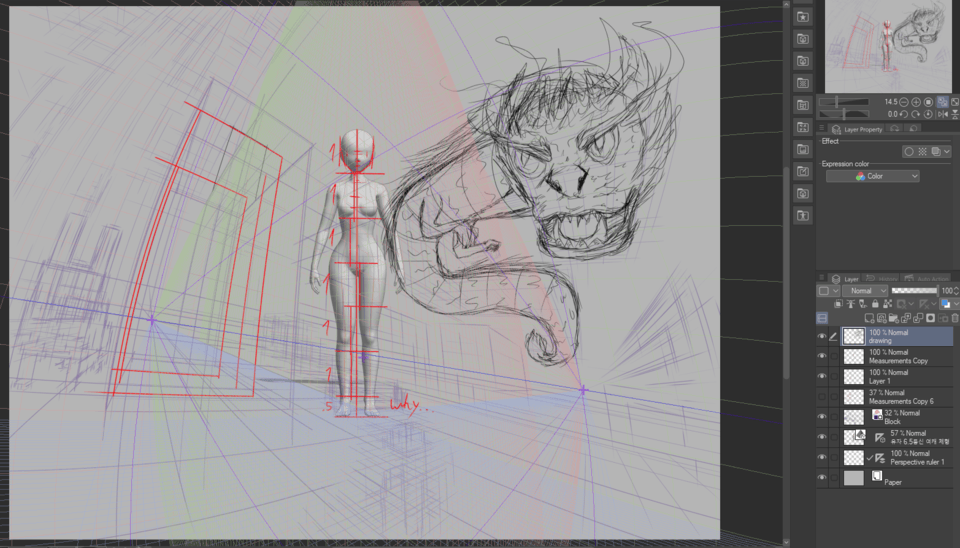Screen dimensions: 960x548
Task: Rotate canvas left in Navigator
Action: (x=904, y=114)
